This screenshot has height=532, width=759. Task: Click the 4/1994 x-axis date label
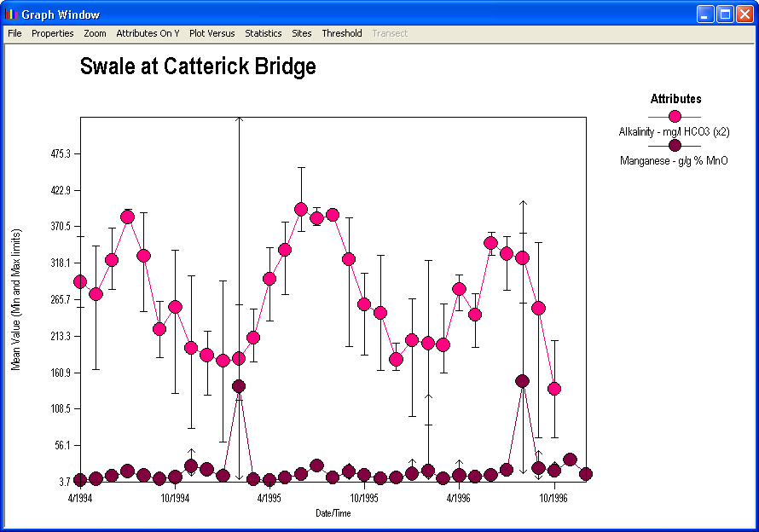80,498
